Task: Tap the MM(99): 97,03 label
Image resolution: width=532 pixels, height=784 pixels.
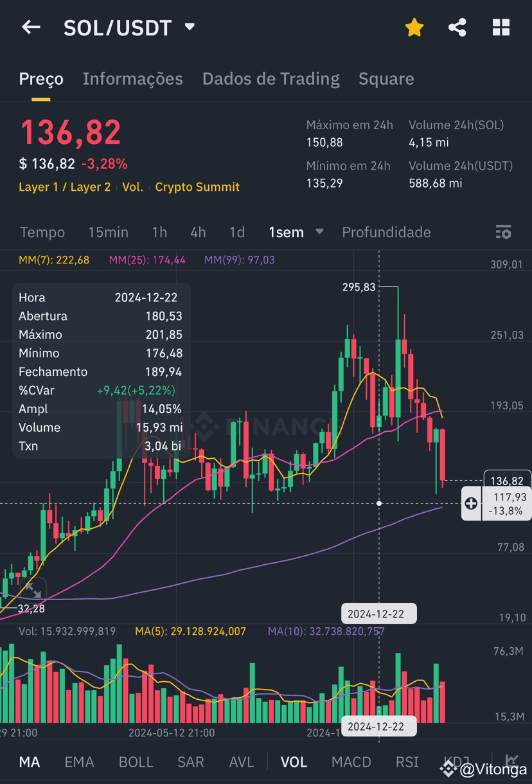Action: click(239, 260)
